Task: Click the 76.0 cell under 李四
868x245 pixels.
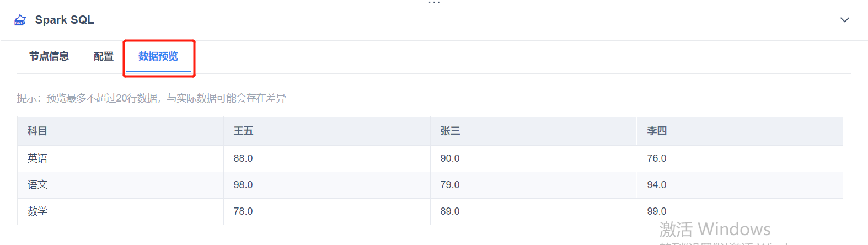Action: 657,158
